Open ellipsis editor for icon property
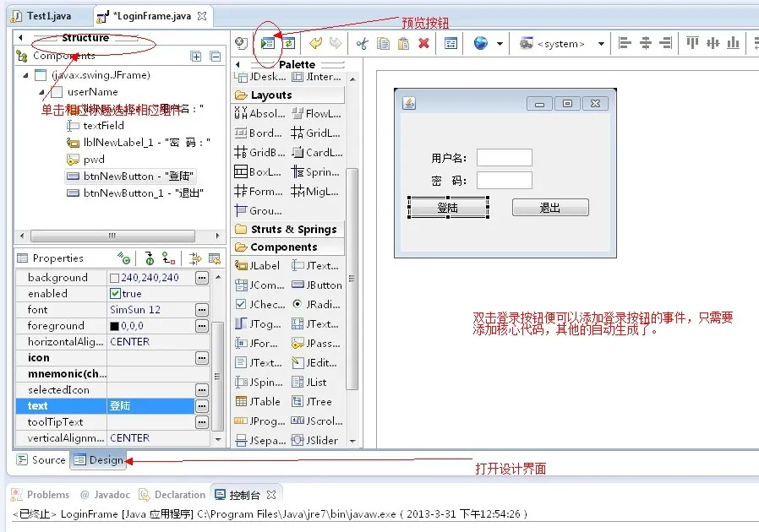 click(x=202, y=358)
